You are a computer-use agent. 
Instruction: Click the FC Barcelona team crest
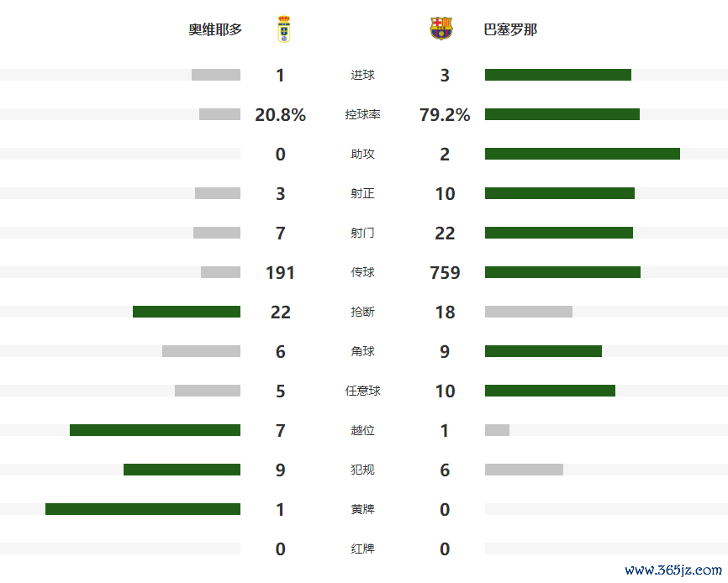(x=440, y=29)
